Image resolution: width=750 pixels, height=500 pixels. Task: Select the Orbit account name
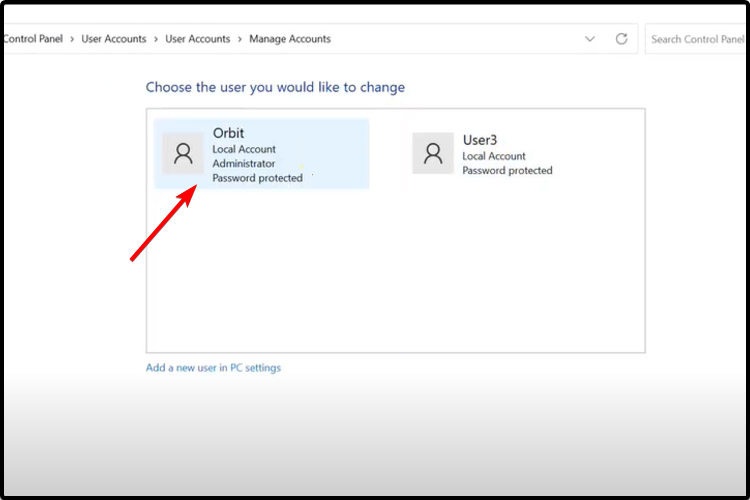(x=228, y=133)
